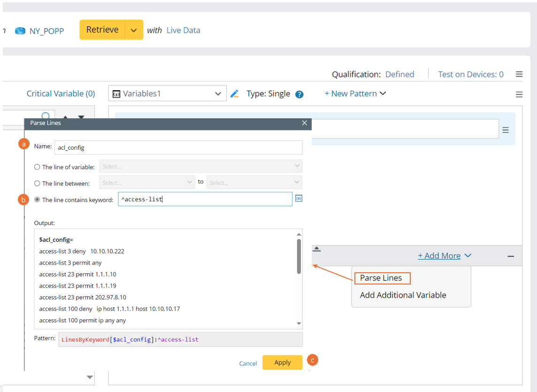Click the variable insert icon beside keyword field
Image resolution: width=537 pixels, height=392 pixels.
299,199
